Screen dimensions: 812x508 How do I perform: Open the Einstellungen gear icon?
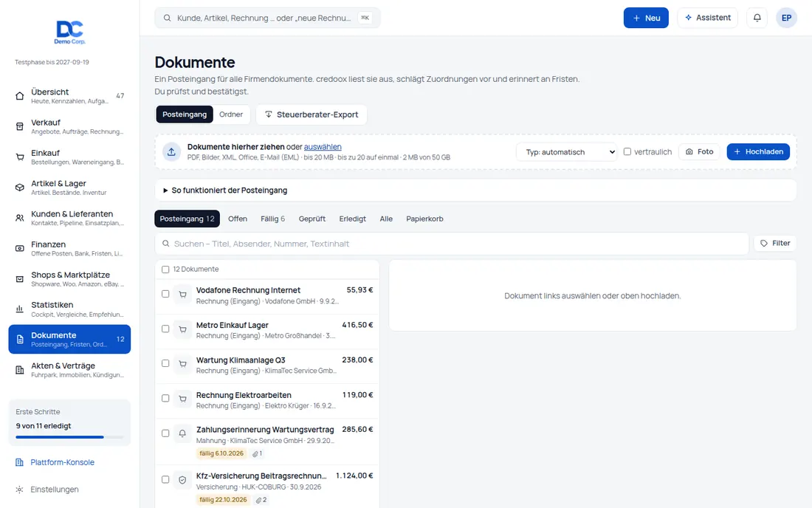19,490
